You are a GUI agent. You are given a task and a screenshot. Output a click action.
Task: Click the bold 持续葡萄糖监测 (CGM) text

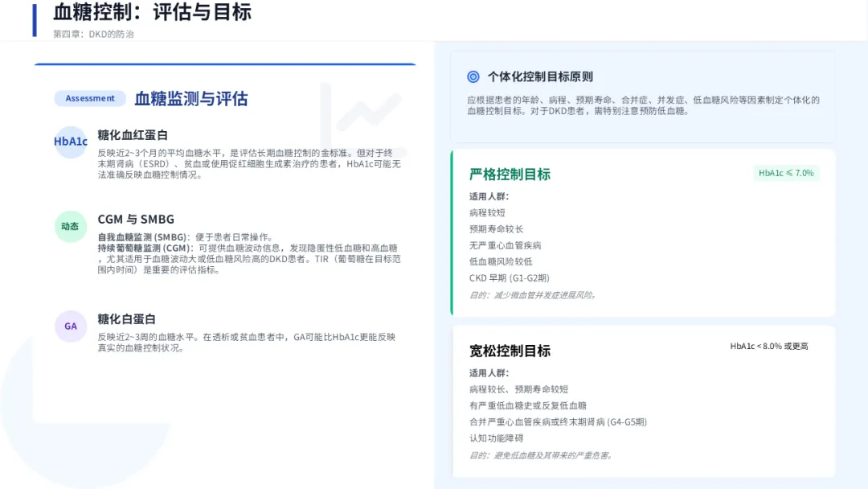click(144, 248)
